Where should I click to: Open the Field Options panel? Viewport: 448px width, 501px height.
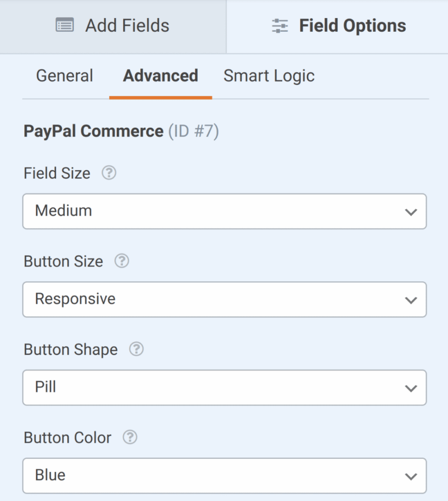click(338, 25)
